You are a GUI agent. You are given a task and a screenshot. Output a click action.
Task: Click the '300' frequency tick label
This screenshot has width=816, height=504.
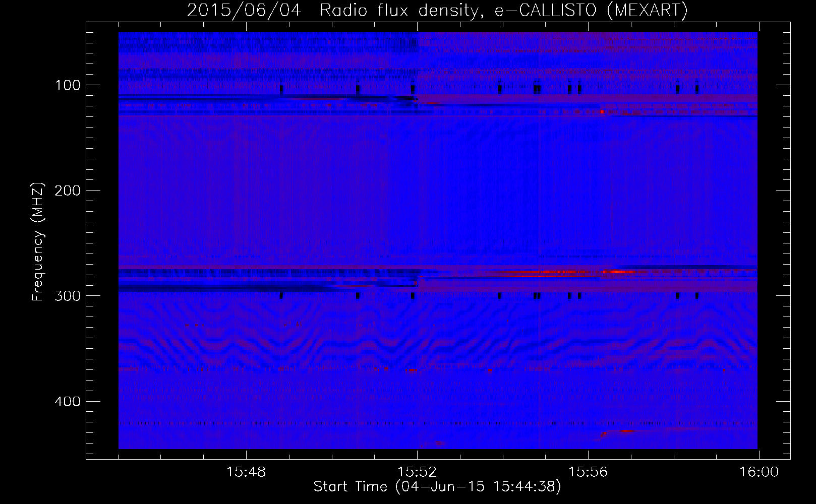pos(69,296)
